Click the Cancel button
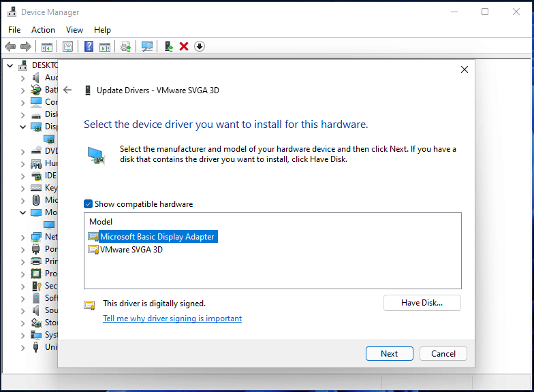 [x=443, y=354]
